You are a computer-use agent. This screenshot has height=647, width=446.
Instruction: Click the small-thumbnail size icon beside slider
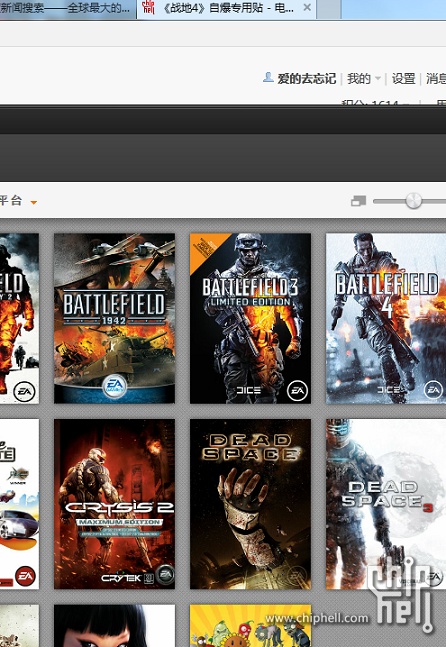358,201
